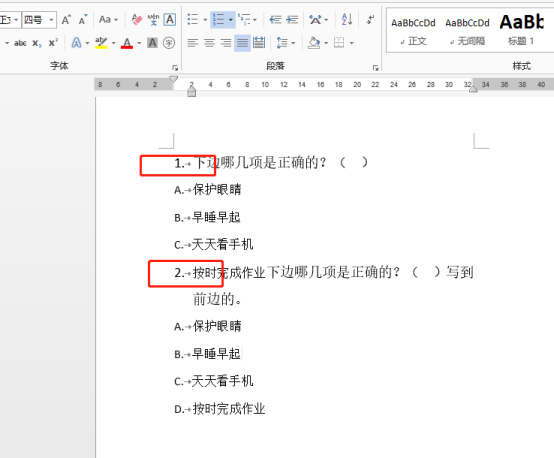Click the Decrease Indent icon
Viewport: 554px width, 458px height.
[275, 19]
